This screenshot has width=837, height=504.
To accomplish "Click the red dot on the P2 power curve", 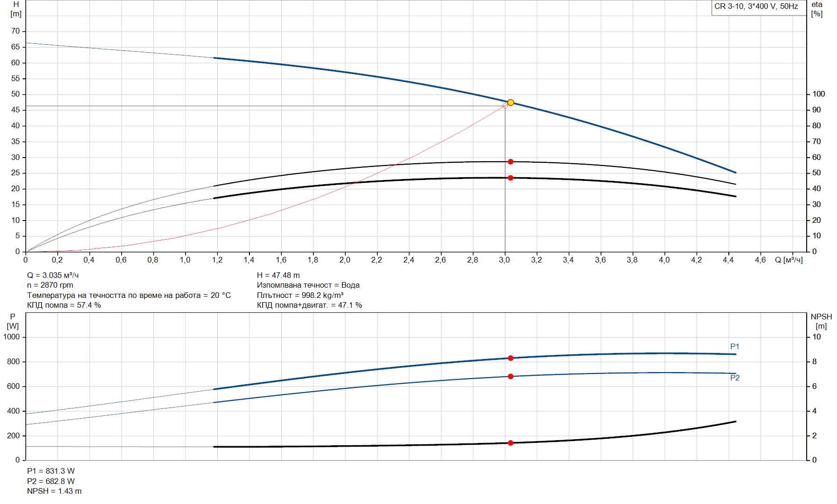I will click(x=511, y=376).
